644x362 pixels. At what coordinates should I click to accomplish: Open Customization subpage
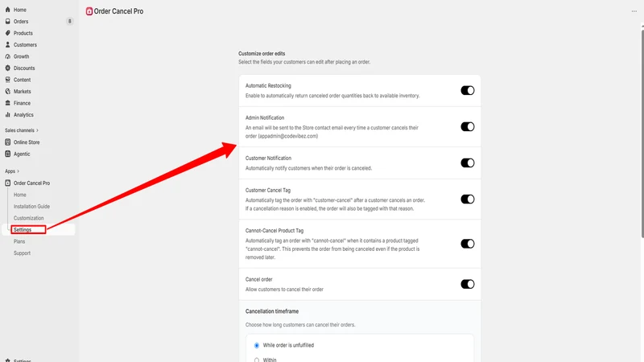[28, 218]
